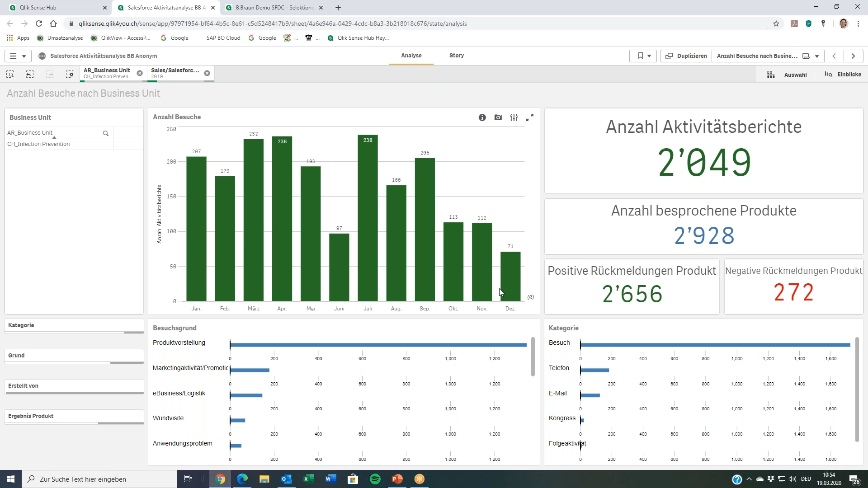The width and height of the screenshot is (868, 488).
Task: Click the info icon on Anzahl Besuche chart
Action: coord(482,117)
